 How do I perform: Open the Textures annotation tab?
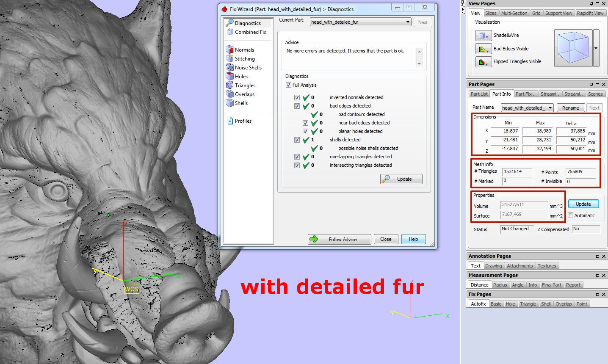click(547, 266)
